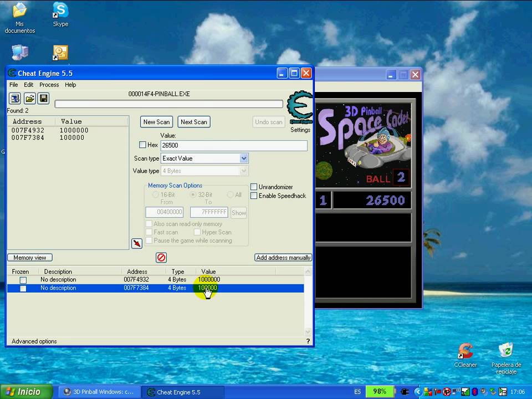Open the Edit menu
Viewport: 532px width, 399px height.
click(x=28, y=85)
